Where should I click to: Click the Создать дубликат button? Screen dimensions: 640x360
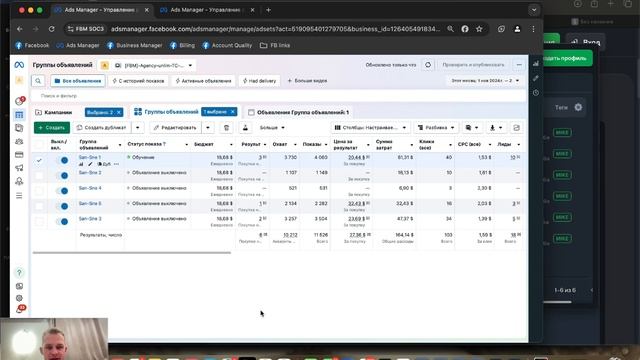tap(102, 128)
